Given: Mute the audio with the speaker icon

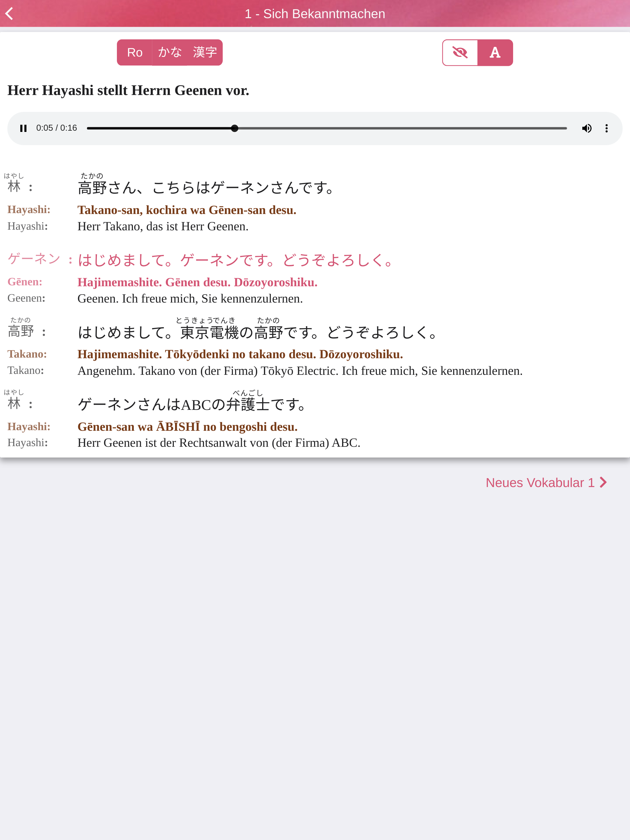Looking at the screenshot, I should [587, 128].
